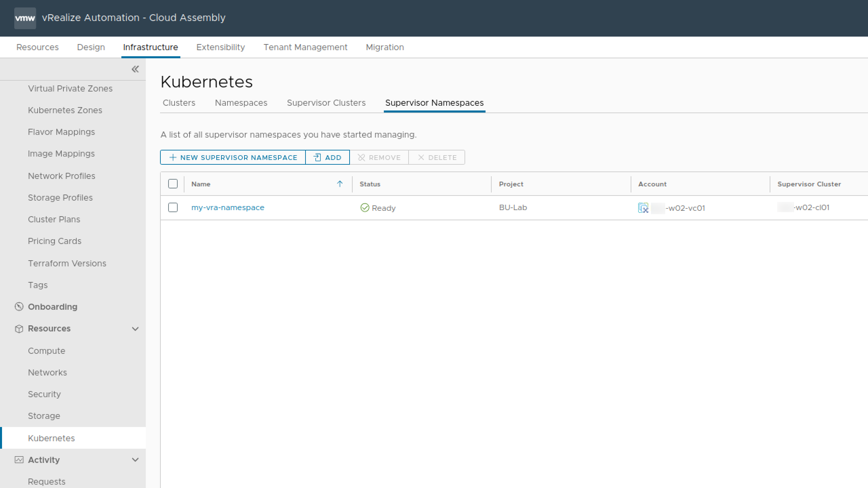The height and width of the screenshot is (488, 868).
Task: Click the -w02-vc01 account text
Action: (685, 208)
